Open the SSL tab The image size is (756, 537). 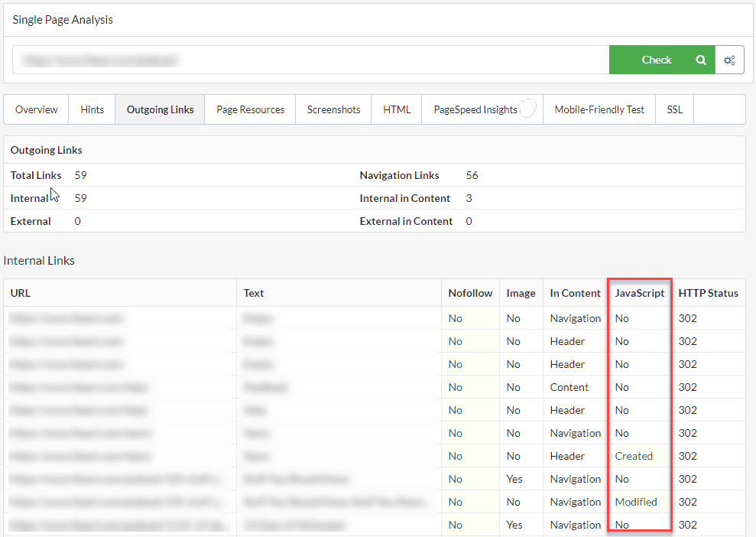point(674,109)
